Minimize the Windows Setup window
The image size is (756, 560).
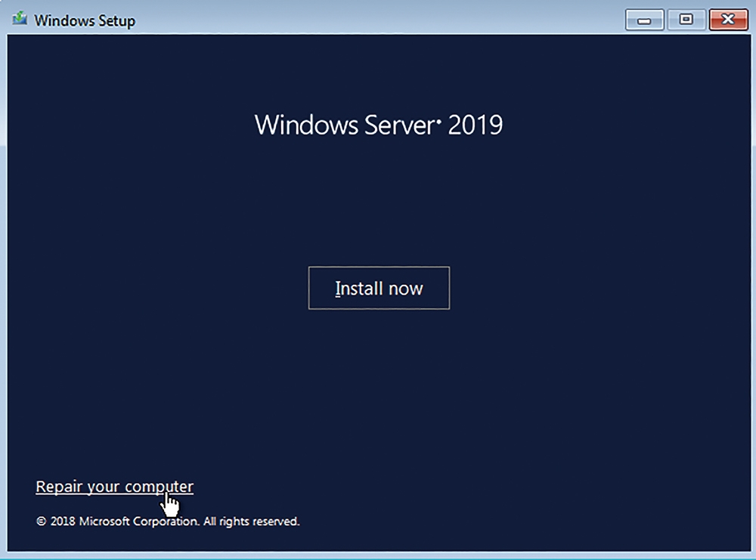click(645, 20)
